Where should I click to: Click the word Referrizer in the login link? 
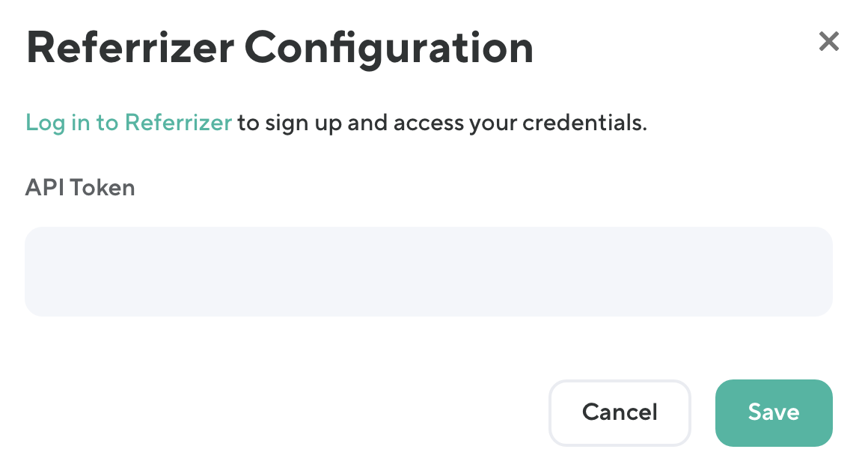(178, 123)
